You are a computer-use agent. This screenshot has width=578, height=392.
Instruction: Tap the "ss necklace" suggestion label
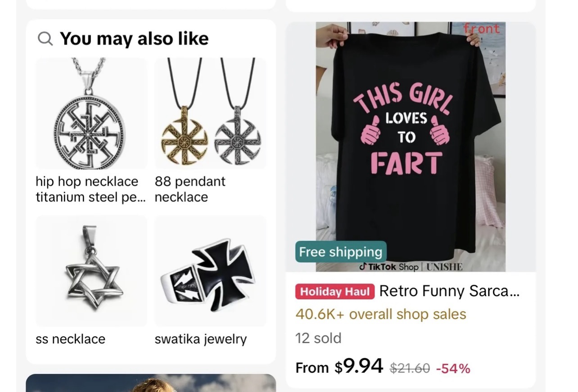point(70,339)
